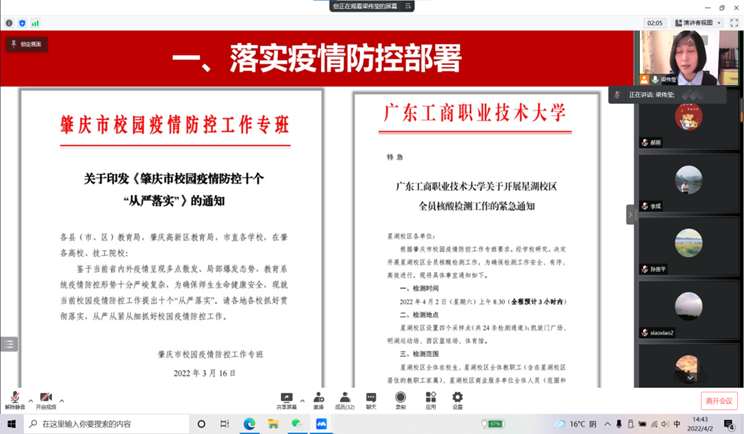The image size is (744, 434).
Task: Open meeting settings gear icon
Action: pos(457,399)
